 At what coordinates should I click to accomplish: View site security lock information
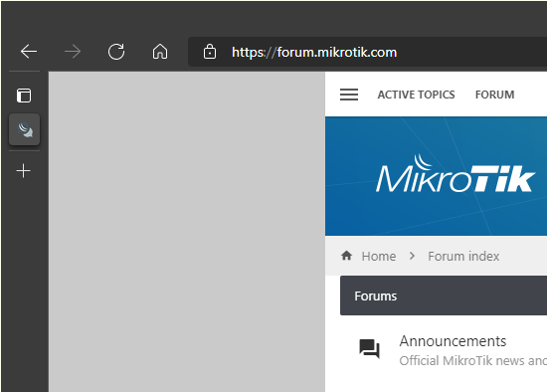click(210, 52)
